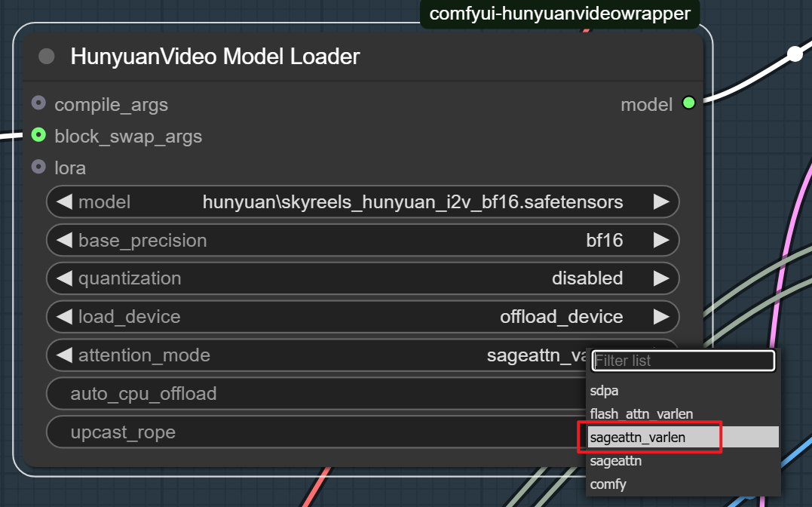This screenshot has height=507, width=812.
Task: Choose sdpa from attention list
Action: pyautogui.click(x=683, y=390)
